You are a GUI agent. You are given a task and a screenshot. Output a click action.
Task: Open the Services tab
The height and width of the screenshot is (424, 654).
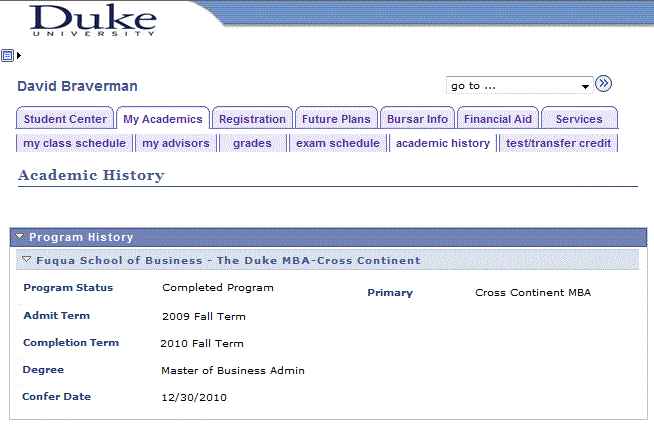(x=579, y=119)
